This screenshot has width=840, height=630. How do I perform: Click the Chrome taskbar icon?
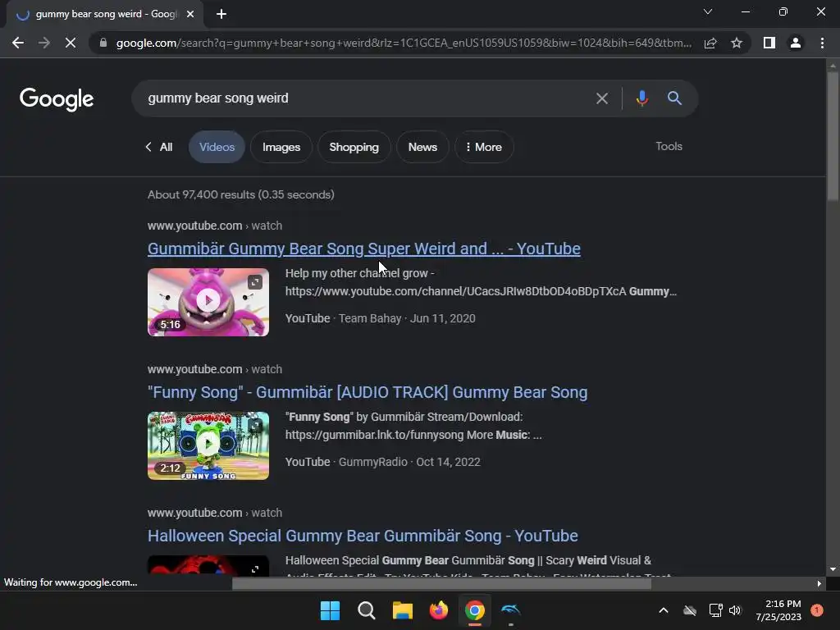(475, 610)
